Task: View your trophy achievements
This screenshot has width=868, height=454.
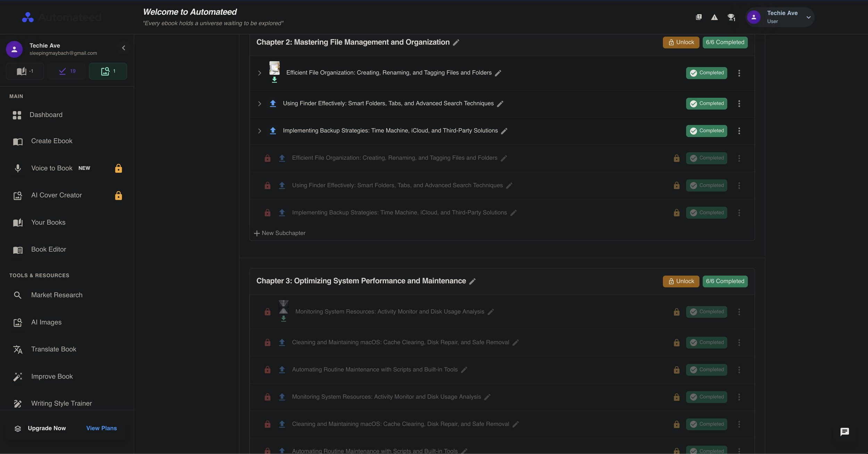Action: [731, 17]
